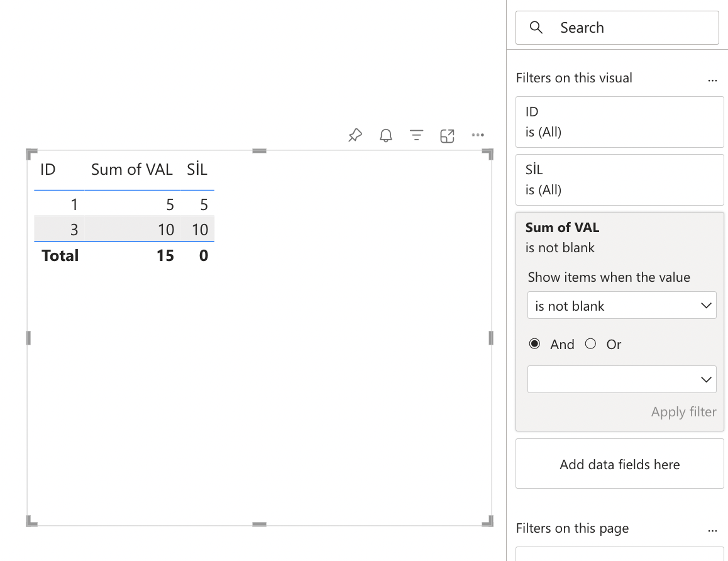This screenshot has width=728, height=561.
Task: Open the visual in focus mode
Action: click(447, 136)
